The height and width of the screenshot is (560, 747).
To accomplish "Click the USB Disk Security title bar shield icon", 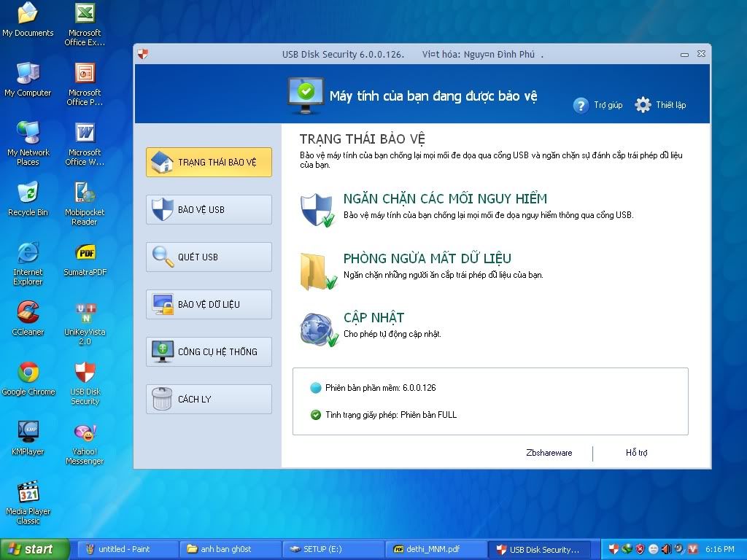I will 142,54.
